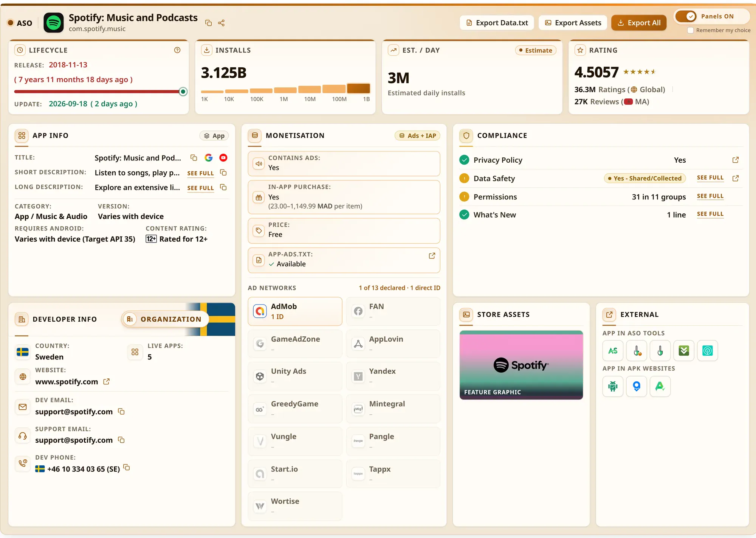This screenshot has width=756, height=538.
Task: Select the Wortise ad network card
Action: click(295, 506)
